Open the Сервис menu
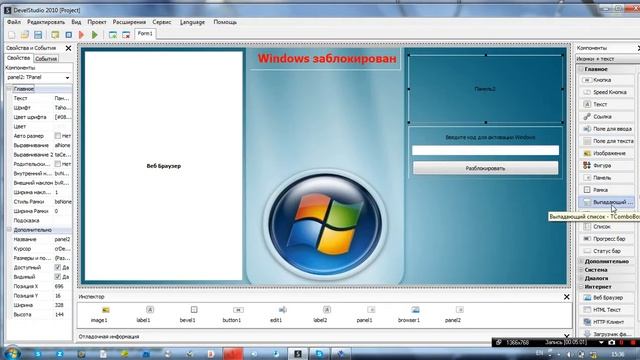 (162, 22)
